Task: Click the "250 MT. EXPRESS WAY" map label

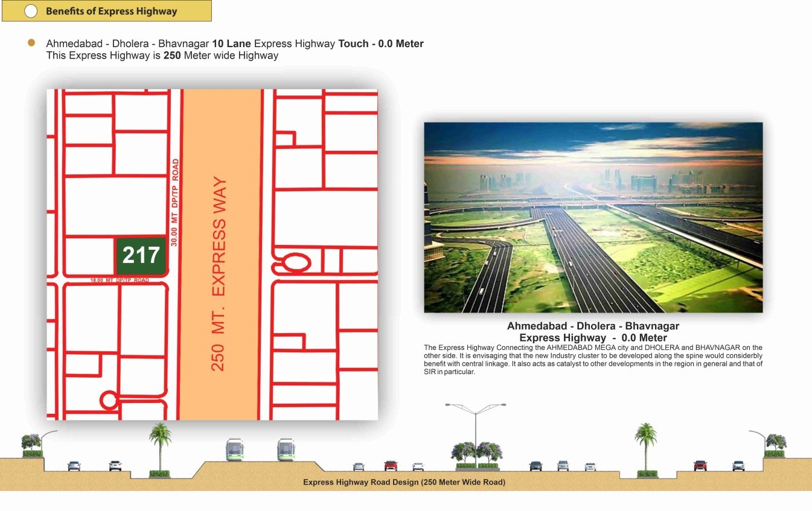Action: 220,274
